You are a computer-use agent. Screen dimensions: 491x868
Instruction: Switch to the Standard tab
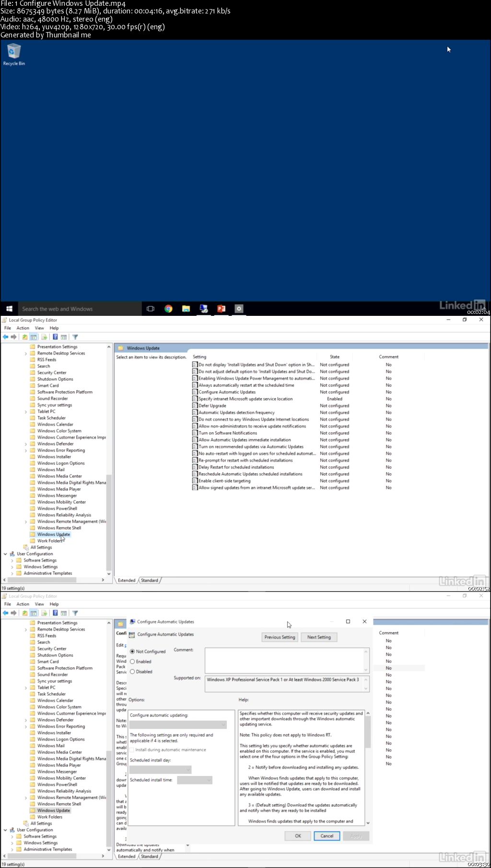(x=150, y=856)
